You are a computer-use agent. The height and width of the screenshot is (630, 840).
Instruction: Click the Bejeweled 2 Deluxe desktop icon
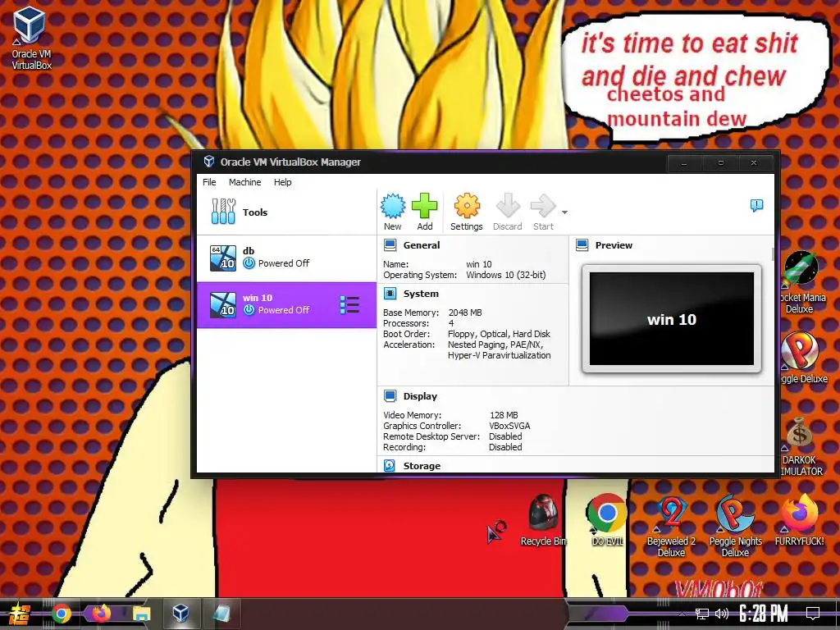tap(671, 526)
